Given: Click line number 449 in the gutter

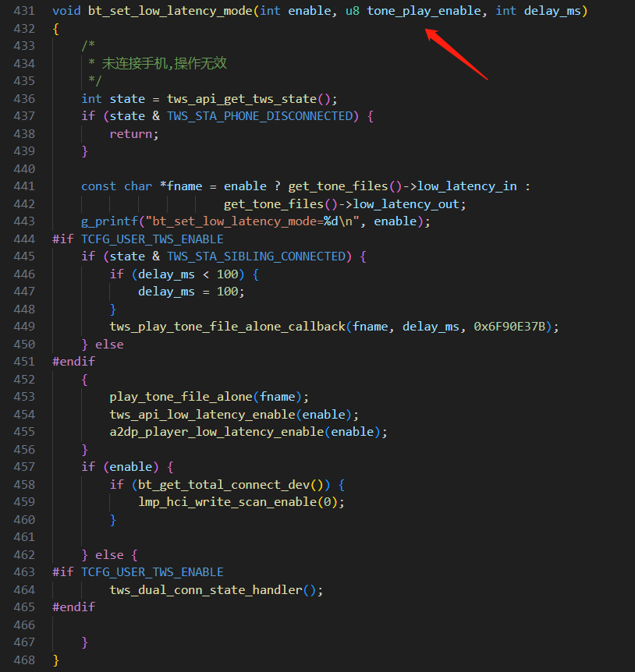Looking at the screenshot, I should [24, 327].
